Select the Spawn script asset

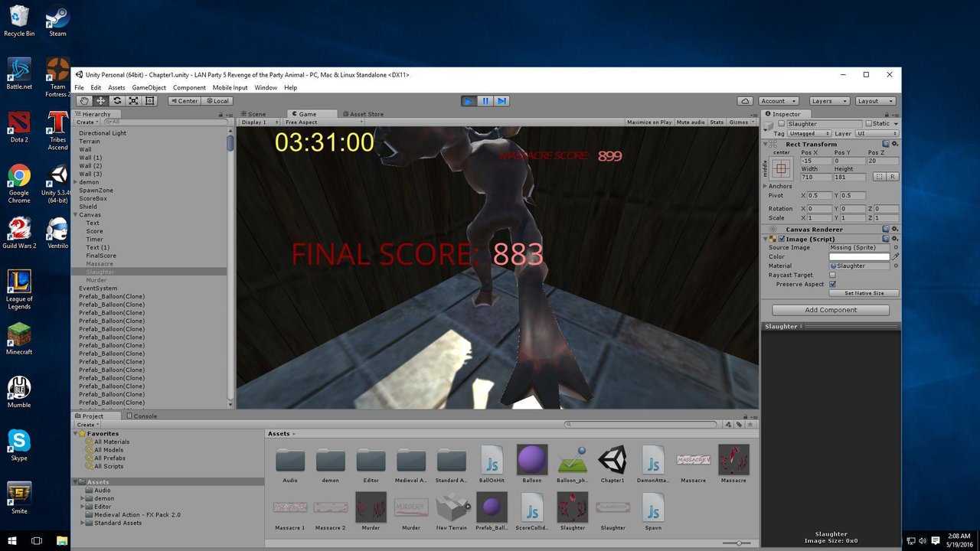[x=652, y=510]
